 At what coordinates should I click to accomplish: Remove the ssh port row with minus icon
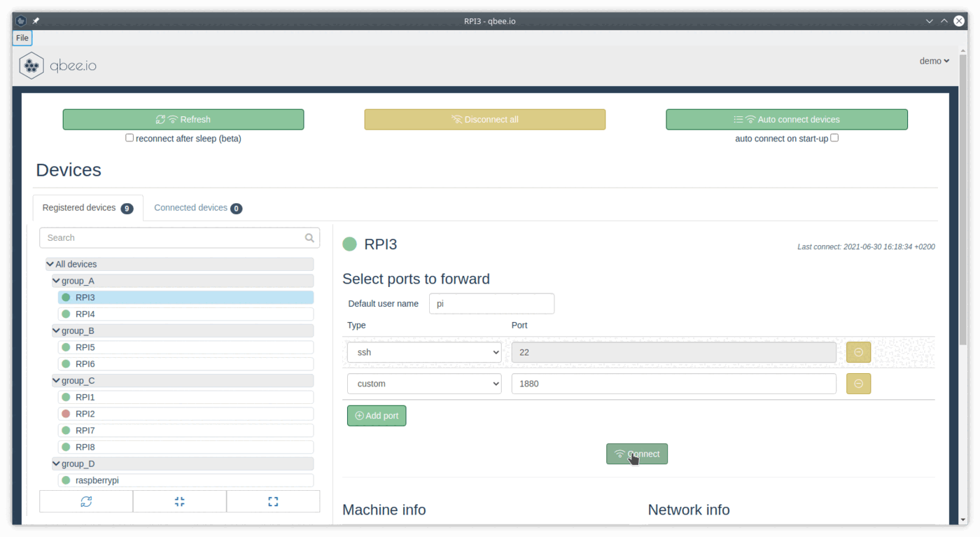coord(858,351)
